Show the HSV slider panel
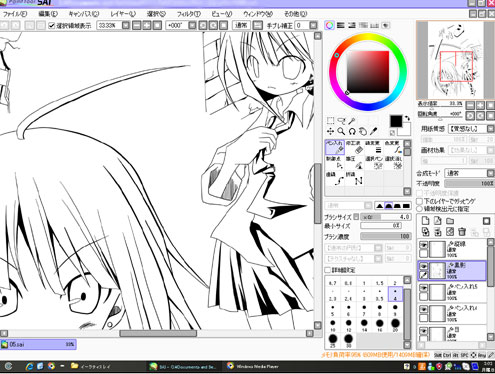 [352, 25]
